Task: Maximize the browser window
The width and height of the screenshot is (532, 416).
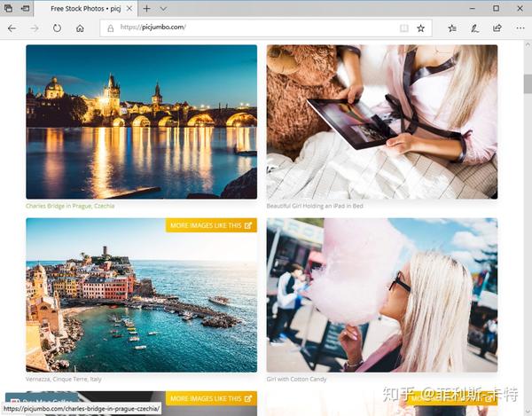Action: (x=496, y=9)
